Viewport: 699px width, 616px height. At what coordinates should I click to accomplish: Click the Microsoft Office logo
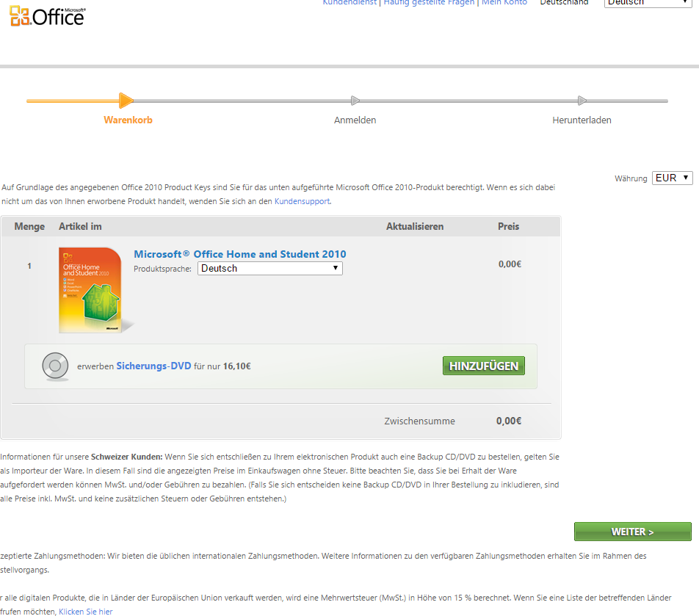click(x=47, y=16)
